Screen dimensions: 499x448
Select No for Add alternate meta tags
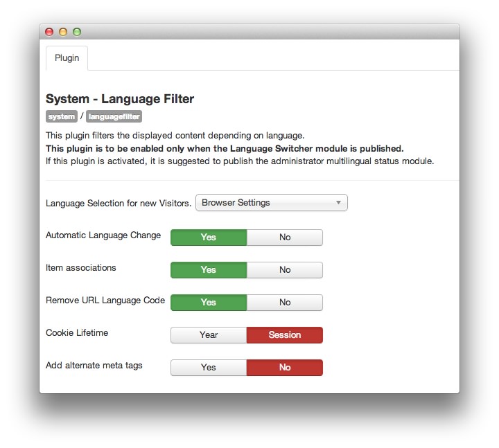pyautogui.click(x=285, y=368)
